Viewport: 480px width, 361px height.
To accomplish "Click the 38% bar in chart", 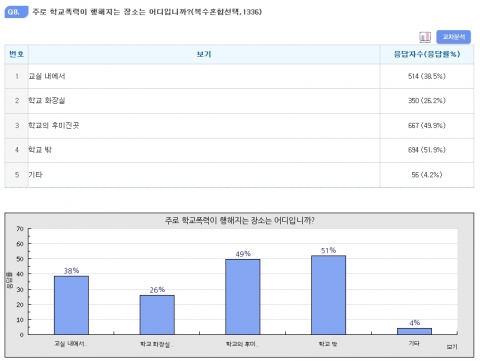I will 71,305.
